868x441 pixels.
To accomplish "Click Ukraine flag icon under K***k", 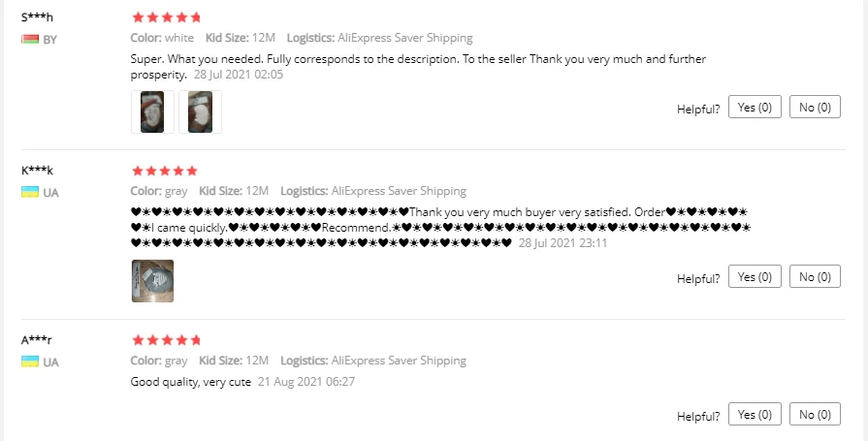I will coord(30,192).
